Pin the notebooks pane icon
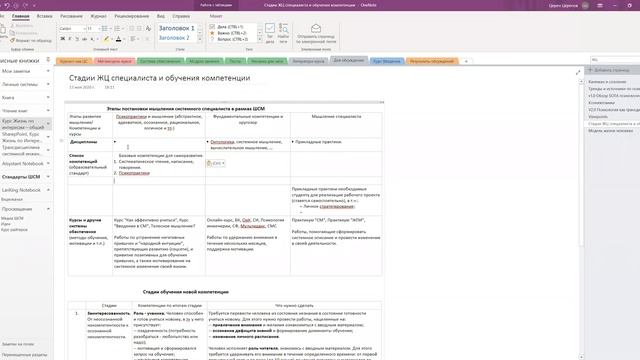The height and width of the screenshot is (360, 640). [x=48, y=60]
